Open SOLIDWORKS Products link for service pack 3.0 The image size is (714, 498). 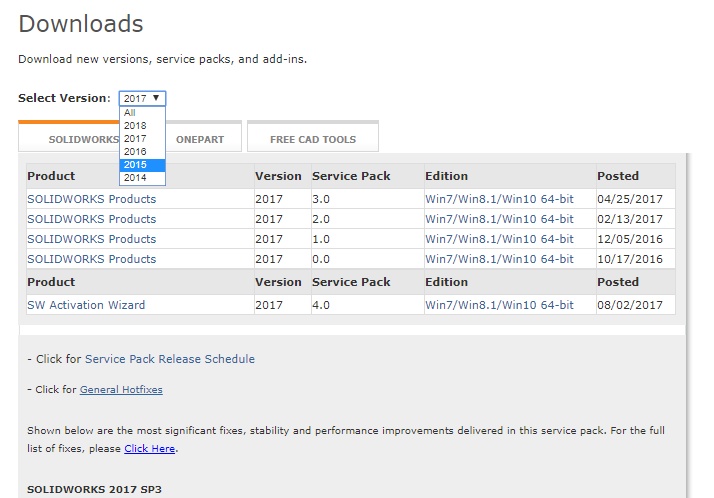(92, 199)
